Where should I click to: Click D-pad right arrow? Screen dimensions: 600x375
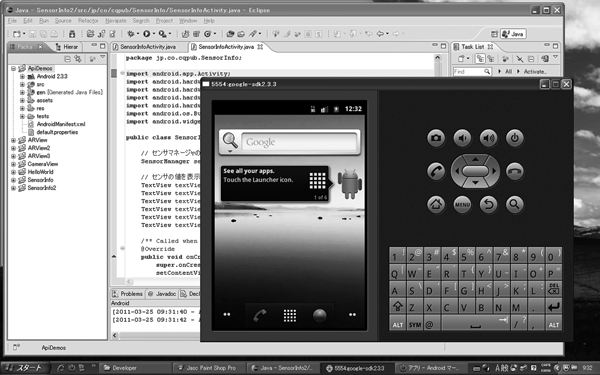[494, 171]
